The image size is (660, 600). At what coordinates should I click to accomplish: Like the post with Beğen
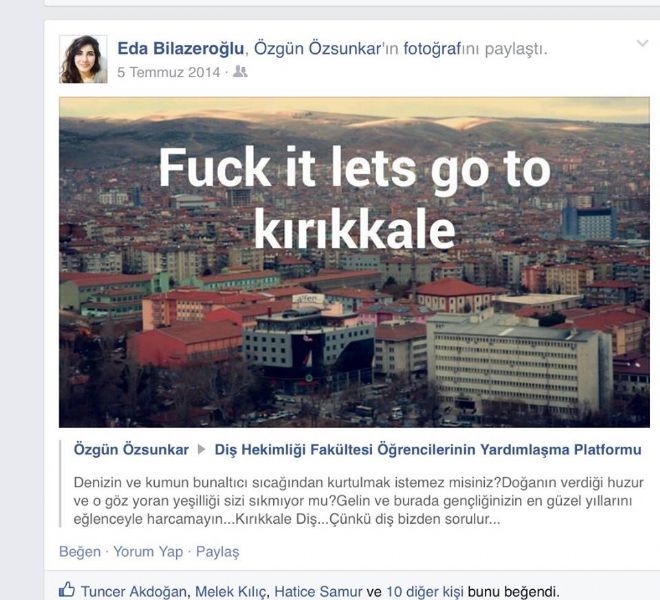[x=80, y=552]
